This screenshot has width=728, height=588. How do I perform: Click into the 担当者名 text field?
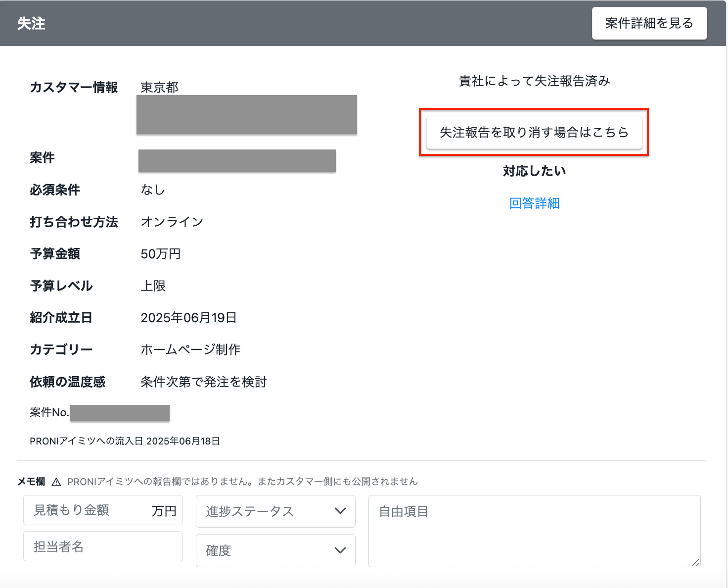(x=103, y=546)
